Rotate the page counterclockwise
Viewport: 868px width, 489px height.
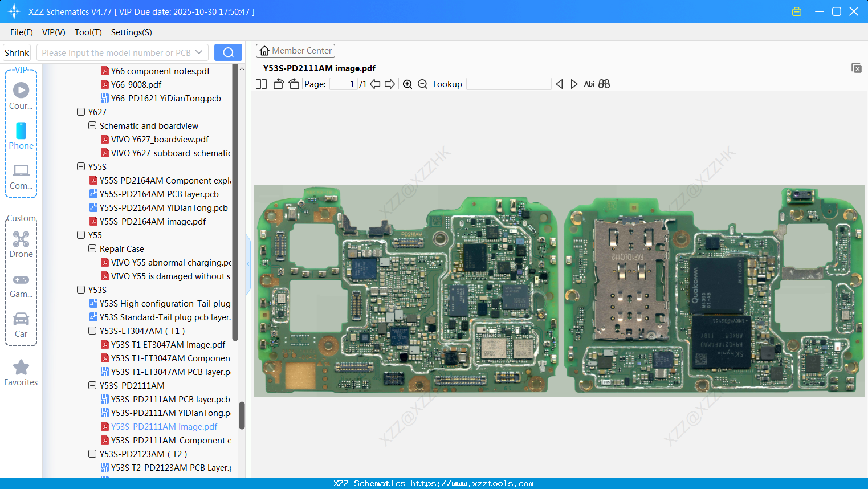point(279,84)
